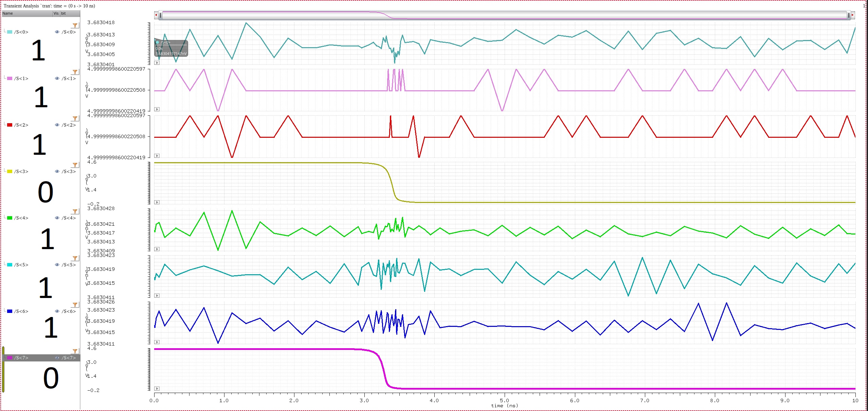The height and width of the screenshot is (411, 868).
Task: Click the filter funnel icon above /S<7>
Action: click(x=75, y=351)
